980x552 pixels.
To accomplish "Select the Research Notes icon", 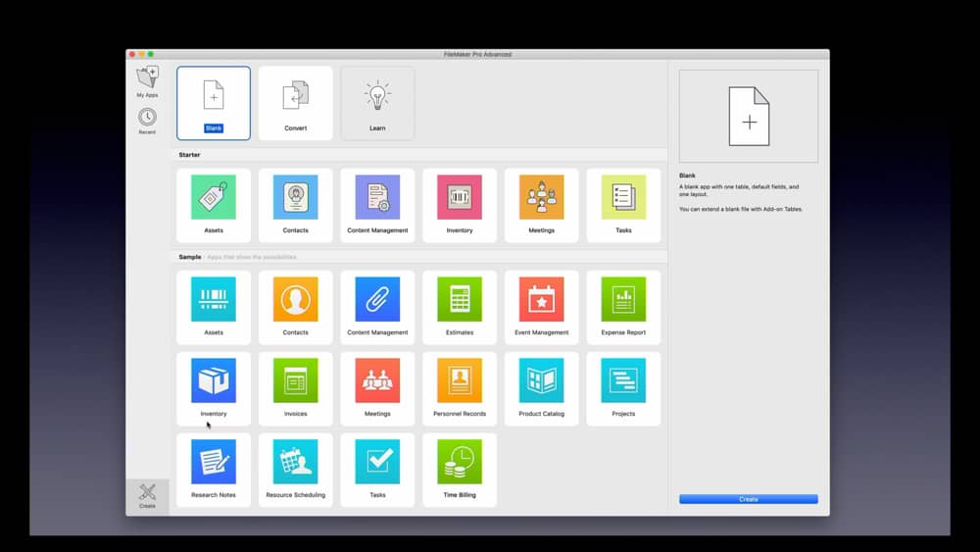I will click(x=214, y=462).
